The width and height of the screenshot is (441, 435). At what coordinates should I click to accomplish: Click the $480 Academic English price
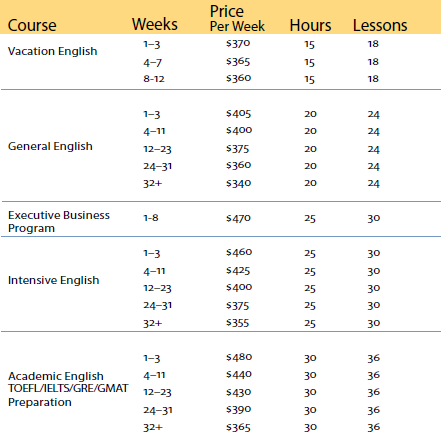(x=239, y=357)
